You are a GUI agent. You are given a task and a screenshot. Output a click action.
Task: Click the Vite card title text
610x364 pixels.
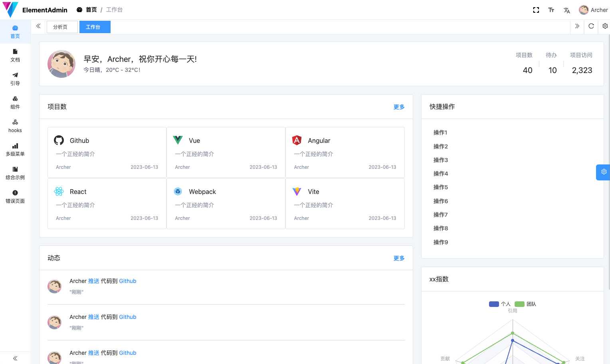click(x=313, y=192)
